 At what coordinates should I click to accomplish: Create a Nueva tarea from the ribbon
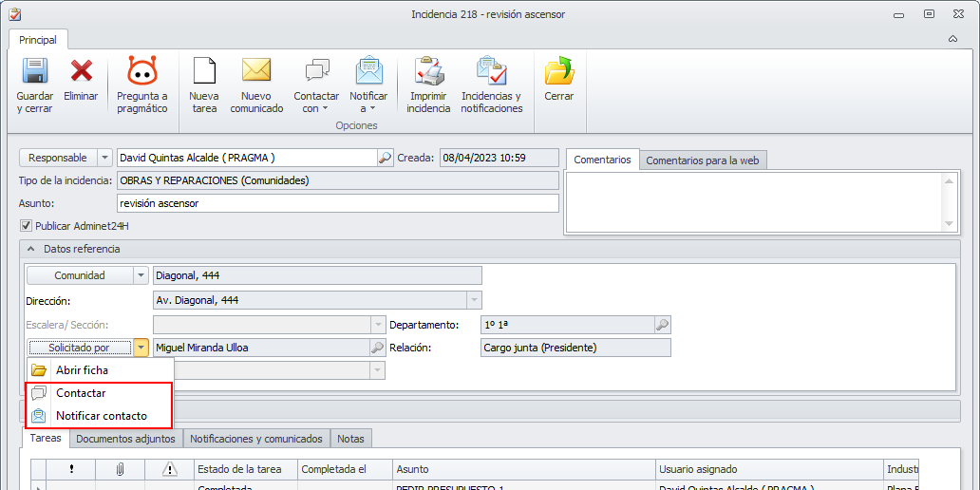tap(204, 72)
